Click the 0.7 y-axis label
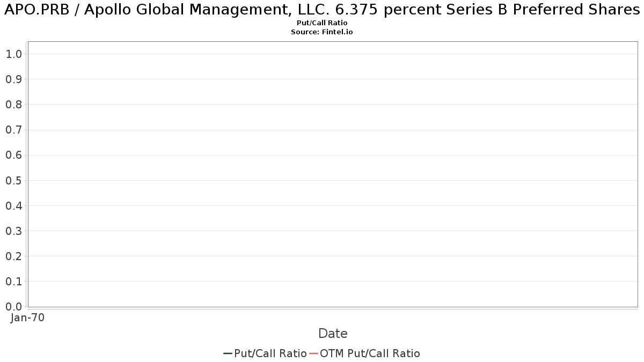Image resolution: width=644 pixels, height=362 pixels. (13, 130)
